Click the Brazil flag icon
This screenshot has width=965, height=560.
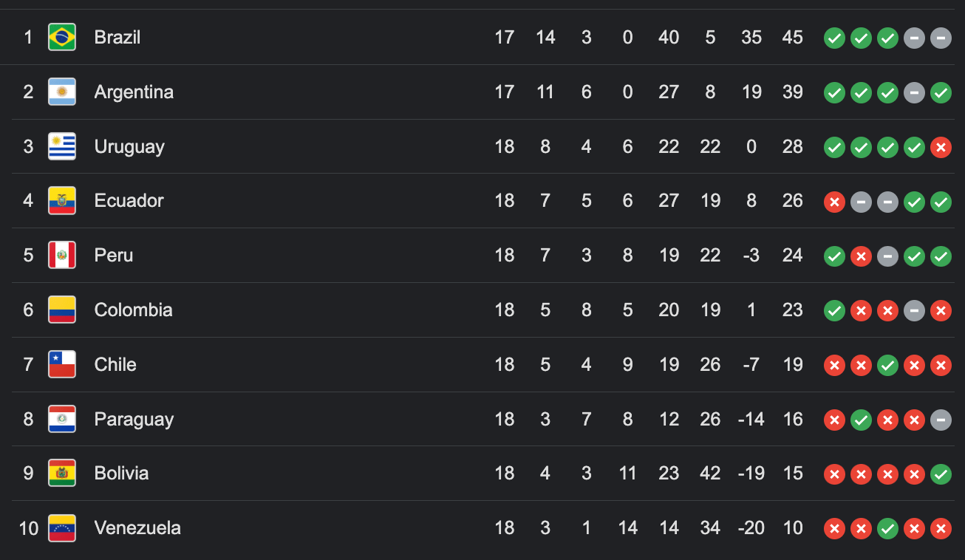tap(62, 37)
